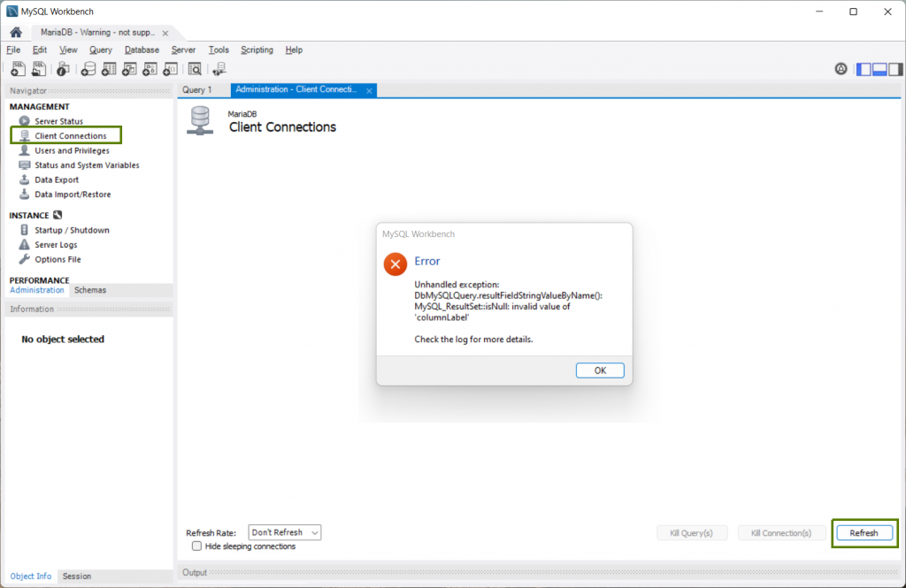906x588 pixels.
Task: Search table data icon in toolbar
Action: (195, 69)
